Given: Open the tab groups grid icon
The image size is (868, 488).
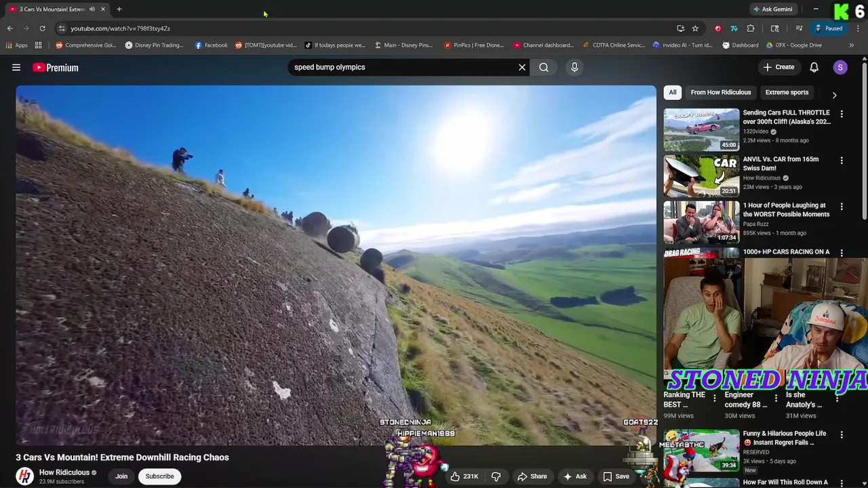Looking at the screenshot, I should [x=39, y=45].
